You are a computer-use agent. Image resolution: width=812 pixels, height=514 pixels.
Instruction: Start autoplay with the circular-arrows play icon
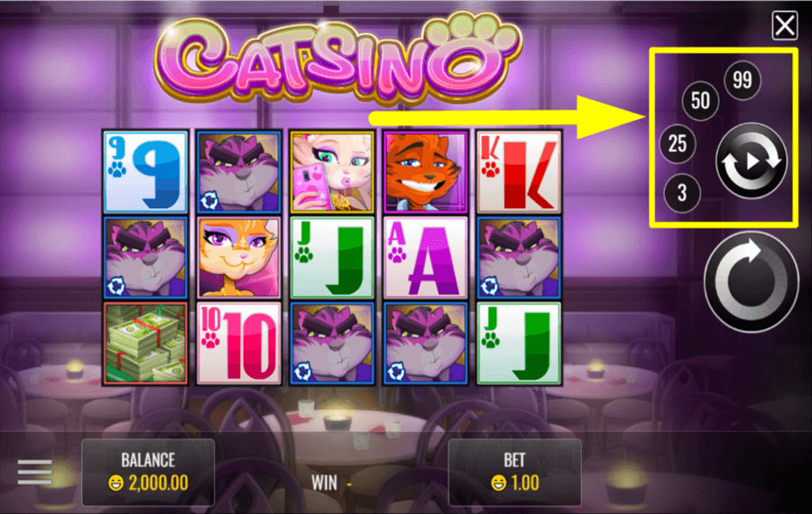click(x=752, y=161)
